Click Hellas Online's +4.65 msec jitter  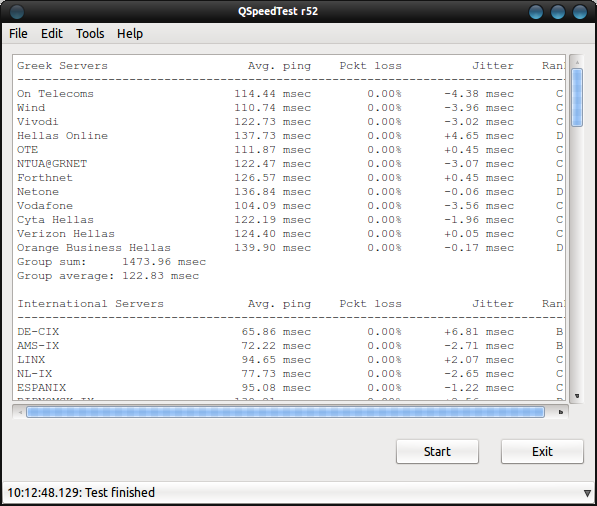pos(479,136)
